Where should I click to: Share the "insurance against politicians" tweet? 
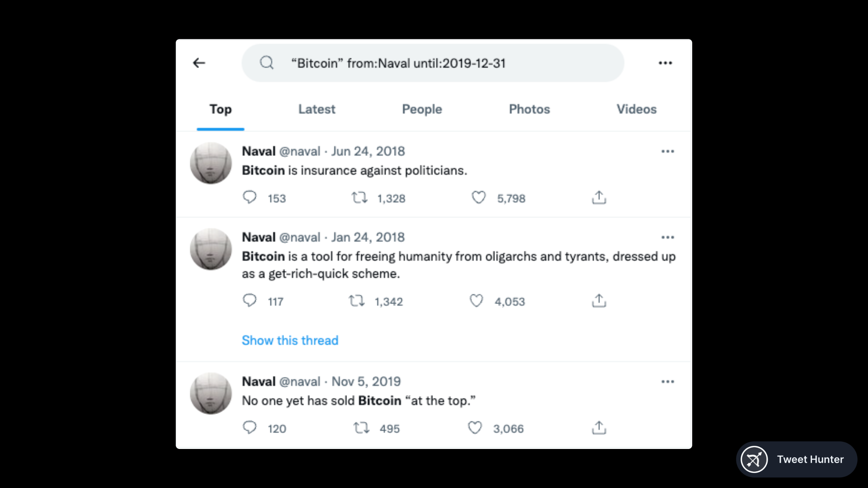tap(599, 197)
